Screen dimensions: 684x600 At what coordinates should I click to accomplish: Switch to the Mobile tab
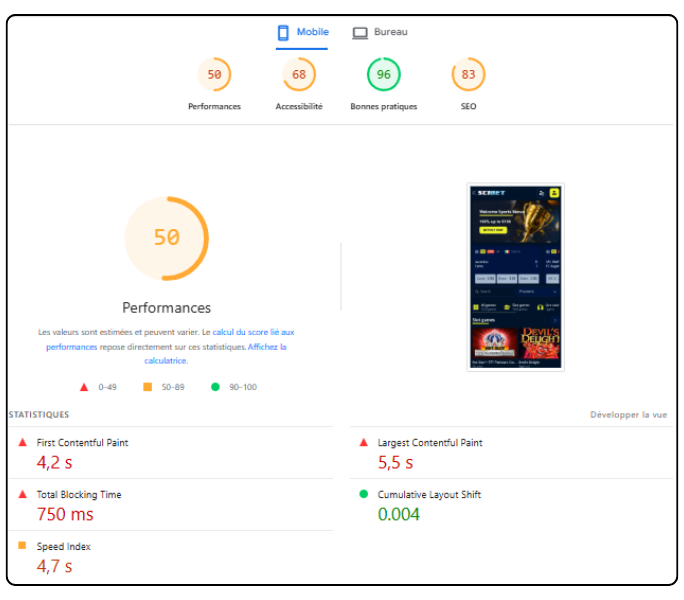pyautogui.click(x=303, y=32)
